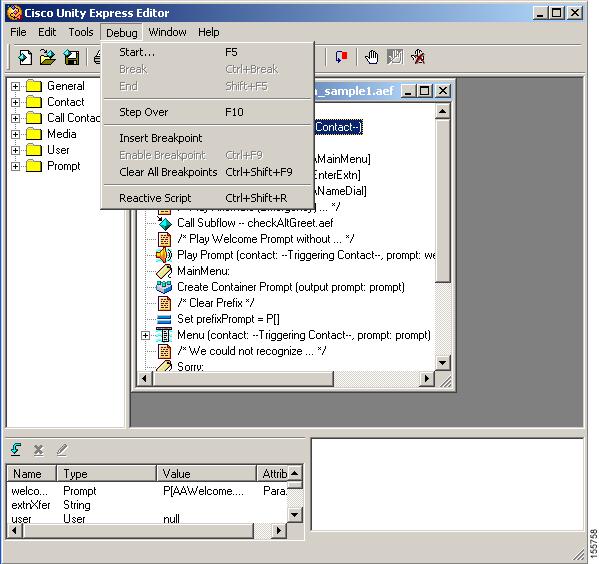The height and width of the screenshot is (564, 599).
Task: Click the edit variable pencil icon
Action: 62,450
